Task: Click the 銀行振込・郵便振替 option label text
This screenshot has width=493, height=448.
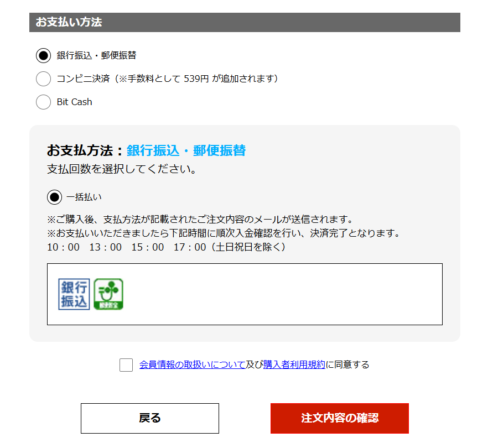Action: (96, 56)
